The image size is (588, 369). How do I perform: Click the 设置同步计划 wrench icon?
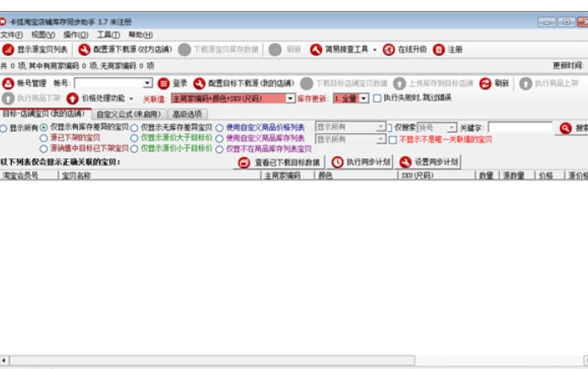coord(405,162)
